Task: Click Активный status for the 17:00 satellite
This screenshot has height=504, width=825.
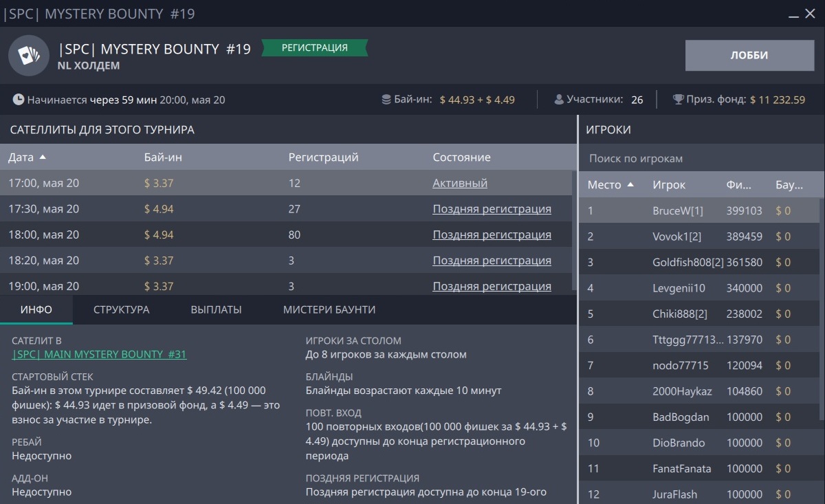Action: pos(459,183)
